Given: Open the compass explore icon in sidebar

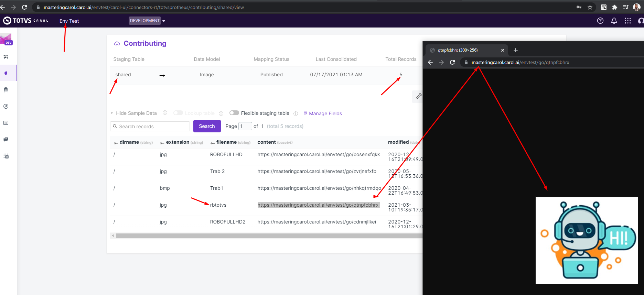Looking at the screenshot, I should (6, 106).
